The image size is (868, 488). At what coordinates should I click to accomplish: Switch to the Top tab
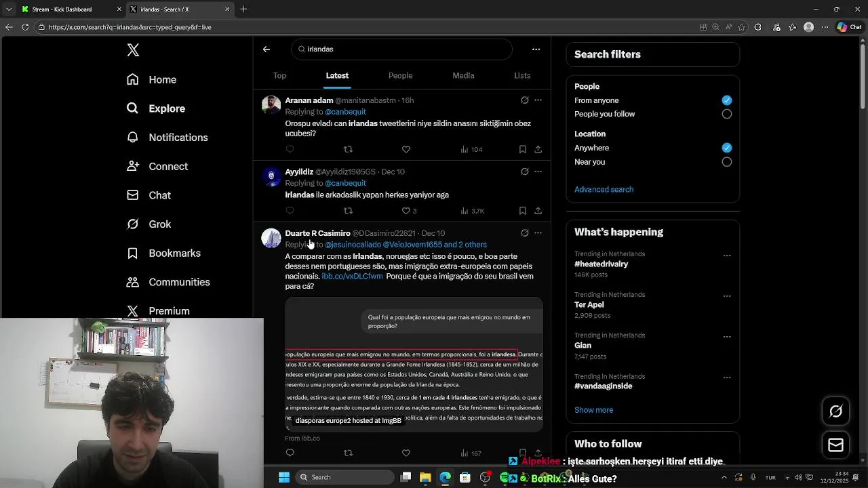tap(279, 75)
